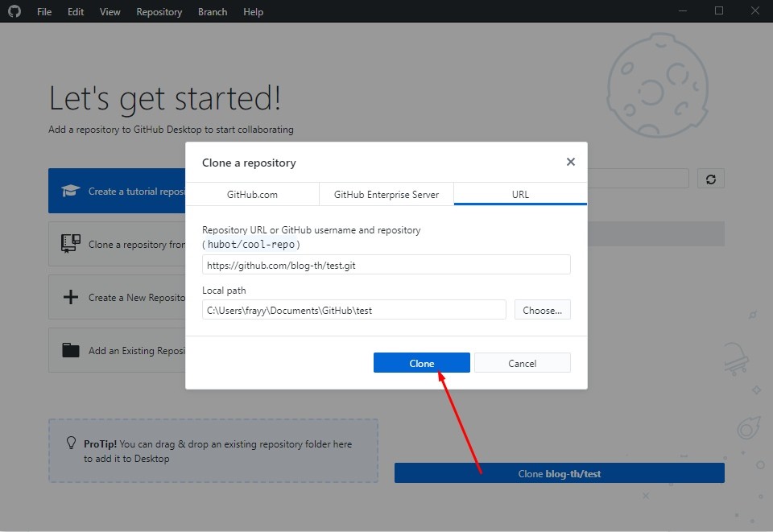This screenshot has width=773, height=532.
Task: Open the File menu
Action: click(43, 12)
